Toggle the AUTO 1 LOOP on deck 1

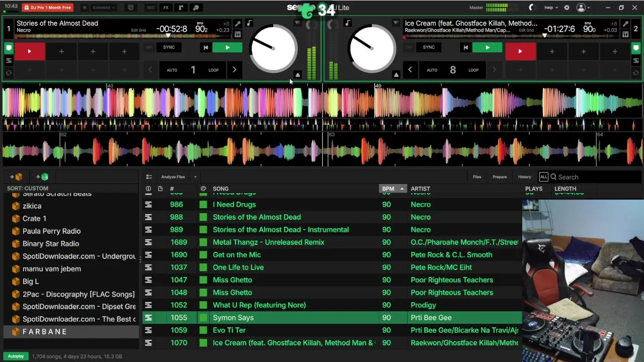click(193, 70)
